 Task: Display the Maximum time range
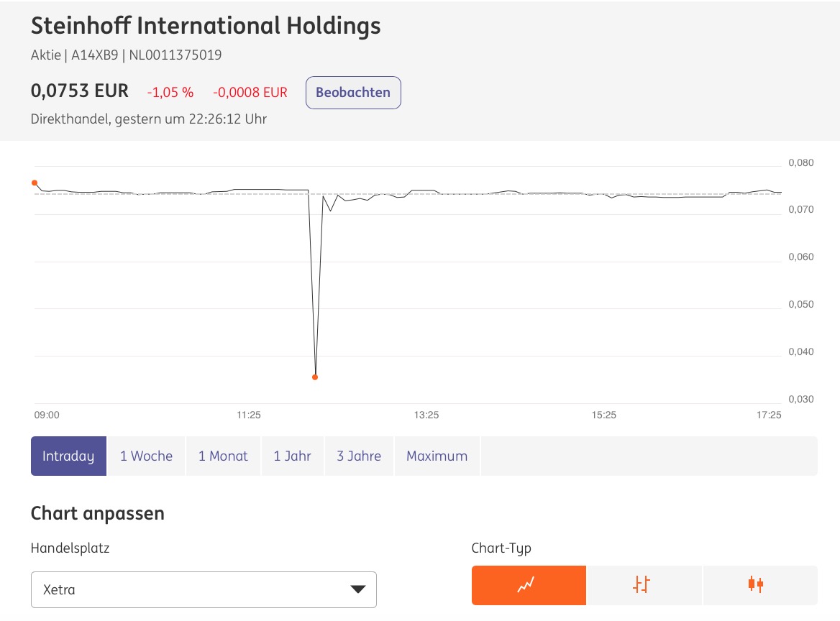pos(437,456)
